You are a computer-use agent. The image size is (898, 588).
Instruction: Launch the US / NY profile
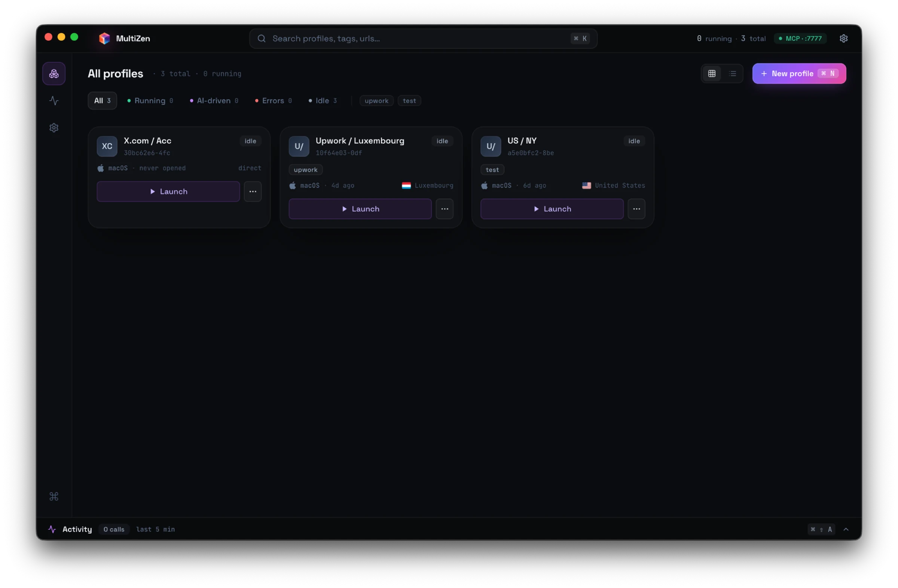(552, 209)
